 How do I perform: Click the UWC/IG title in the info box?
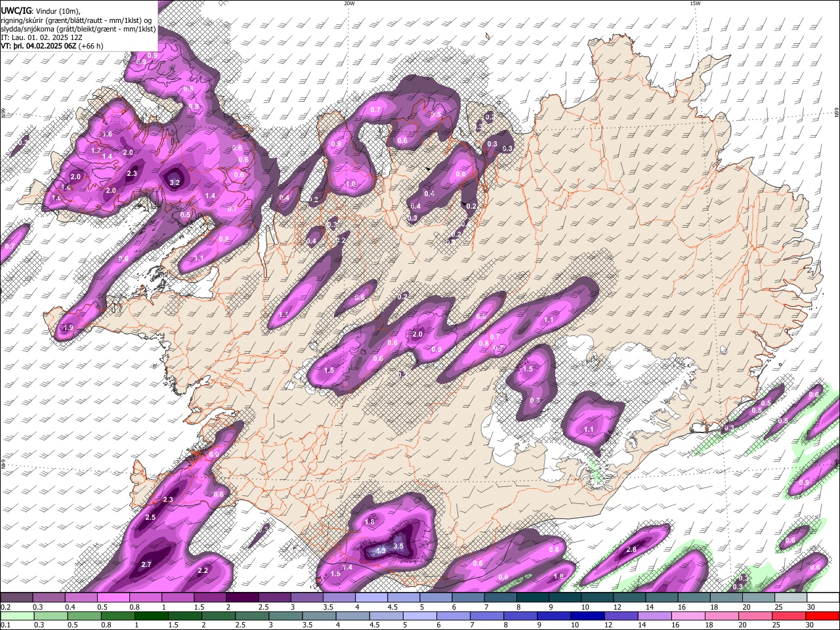tap(16, 11)
